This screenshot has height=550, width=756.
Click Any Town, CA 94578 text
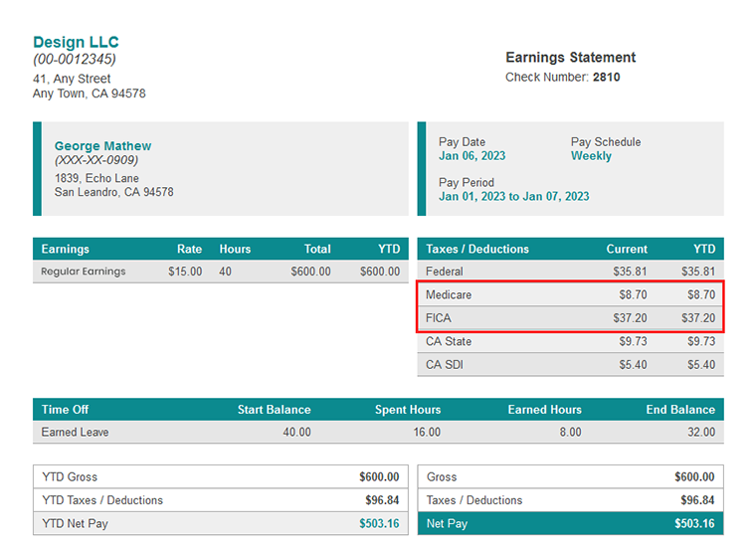(x=90, y=93)
